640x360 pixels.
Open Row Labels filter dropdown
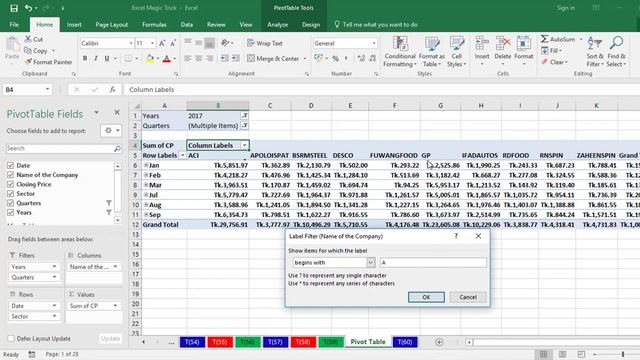[182, 156]
